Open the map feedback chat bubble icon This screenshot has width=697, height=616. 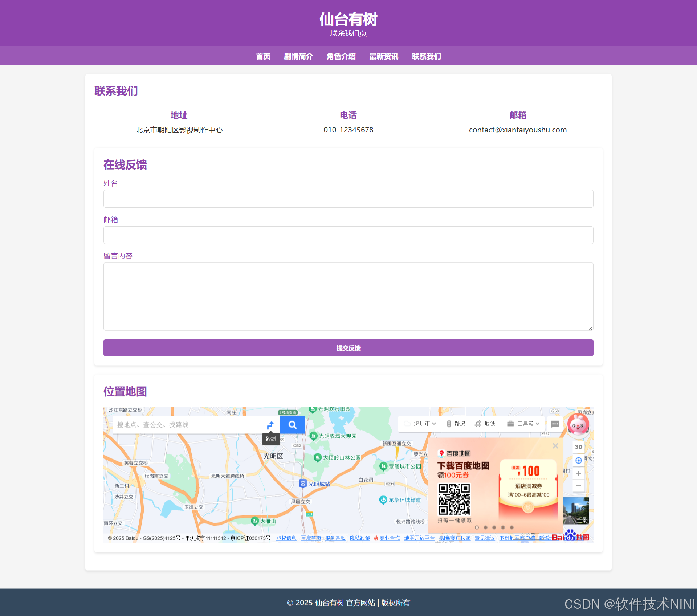555,424
